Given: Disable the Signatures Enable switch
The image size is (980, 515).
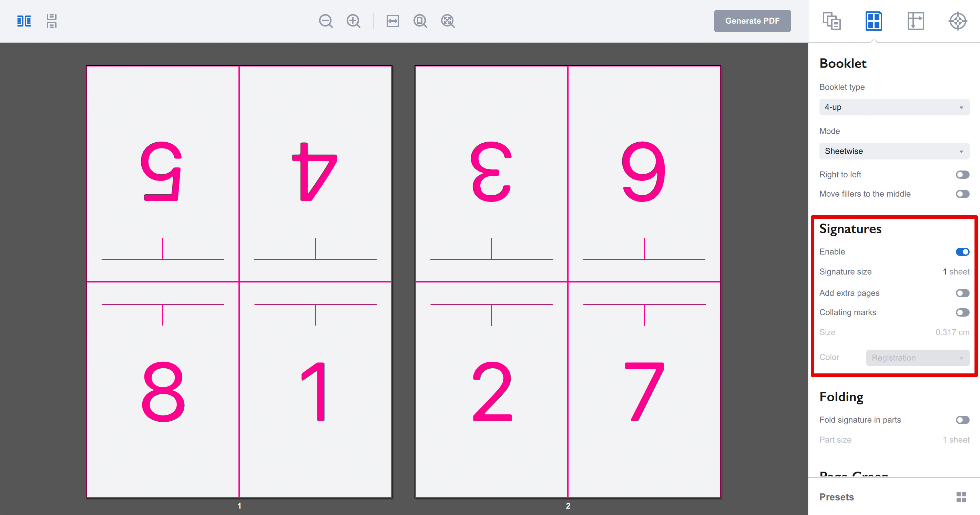Looking at the screenshot, I should coord(962,252).
